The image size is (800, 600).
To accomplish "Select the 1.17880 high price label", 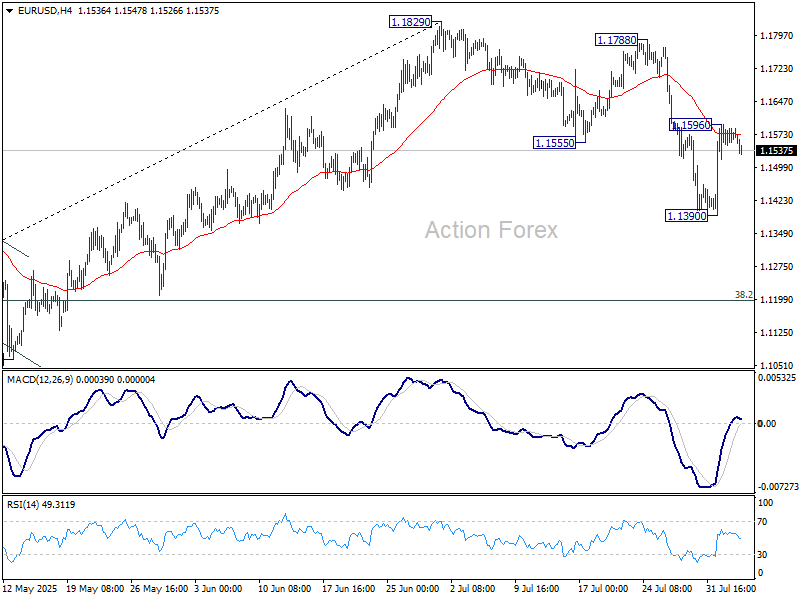I will pos(616,40).
